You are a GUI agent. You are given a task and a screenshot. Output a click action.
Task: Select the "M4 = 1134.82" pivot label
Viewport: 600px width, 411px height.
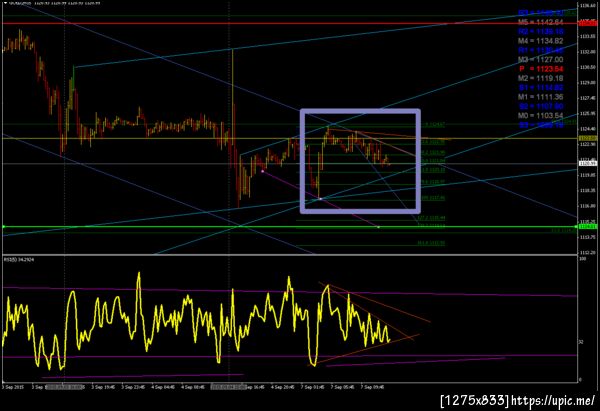pyautogui.click(x=541, y=41)
